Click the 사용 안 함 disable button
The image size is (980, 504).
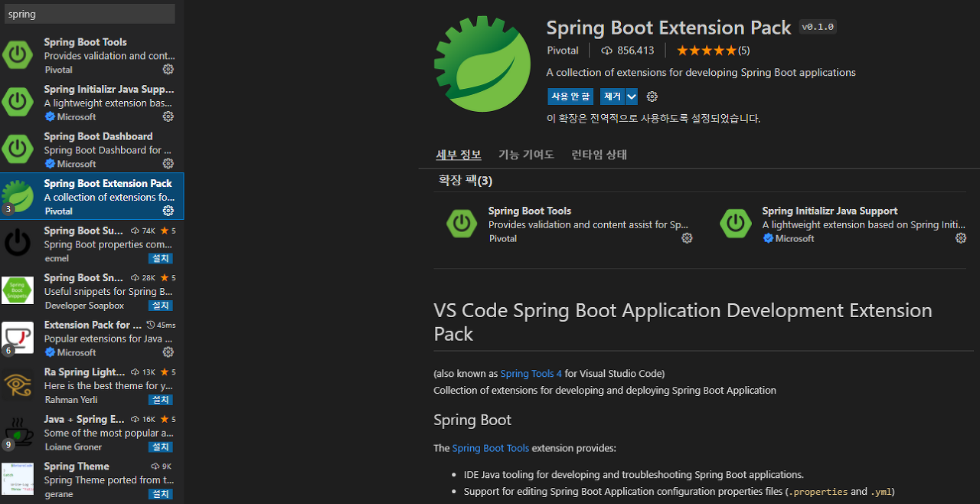point(570,97)
